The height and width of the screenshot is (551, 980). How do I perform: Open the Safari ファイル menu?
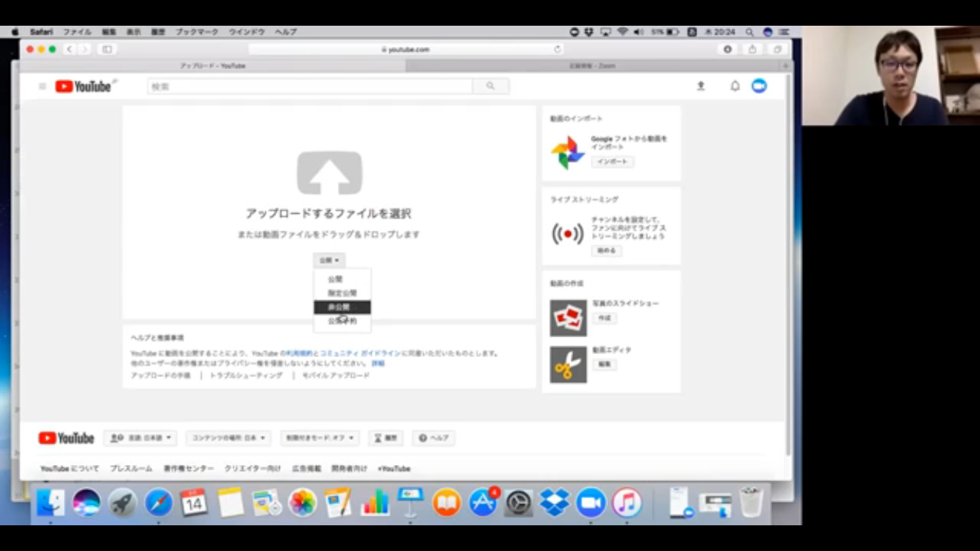pos(77,32)
